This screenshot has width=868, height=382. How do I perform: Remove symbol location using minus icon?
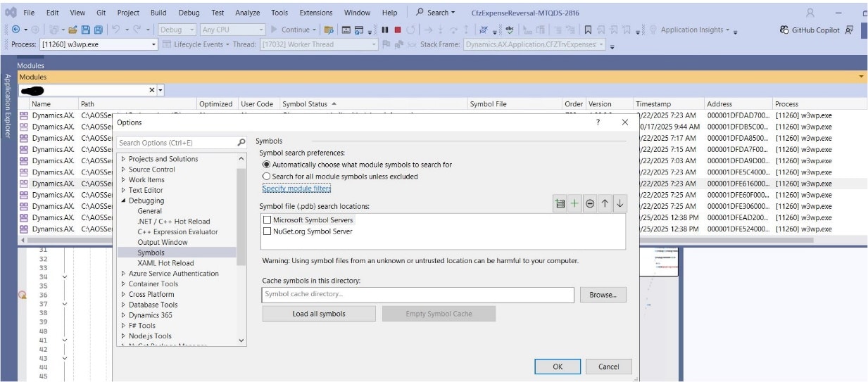point(590,204)
